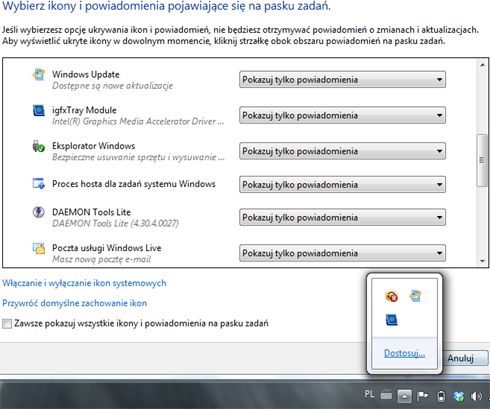
Task: Toggle the show hidden icons arrow button
Action: pyautogui.click(x=404, y=396)
